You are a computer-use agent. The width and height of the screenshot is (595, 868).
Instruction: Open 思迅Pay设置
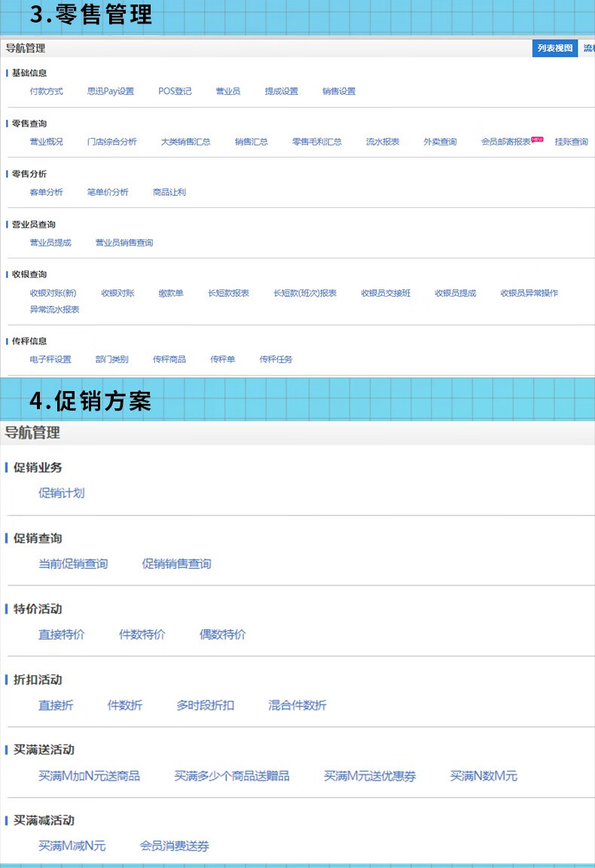click(110, 91)
